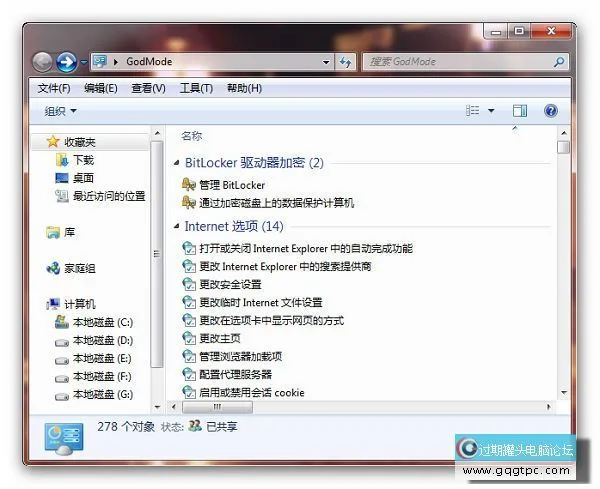Image resolution: width=600 pixels, height=489 pixels.
Task: Click the search magnifier icon
Action: pos(559,62)
